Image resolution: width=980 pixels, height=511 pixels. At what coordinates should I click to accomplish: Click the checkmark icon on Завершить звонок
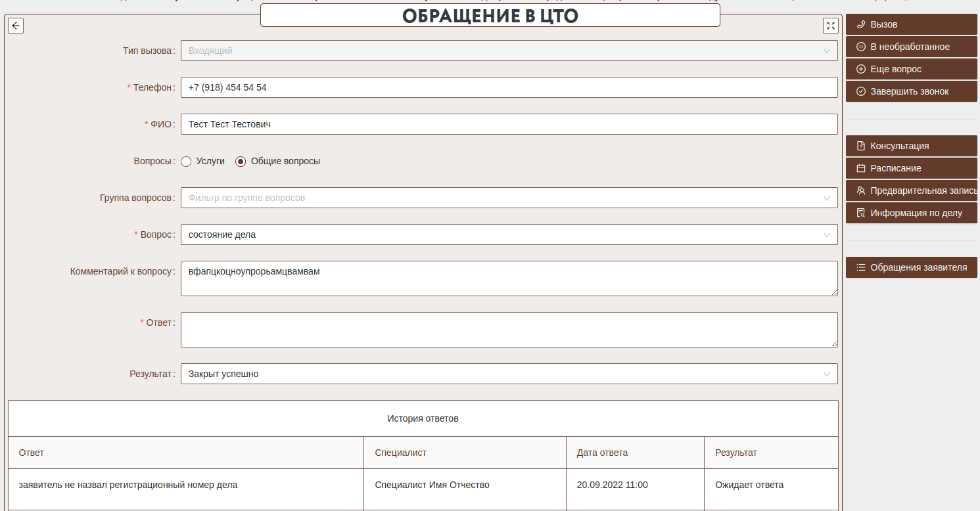click(x=861, y=91)
